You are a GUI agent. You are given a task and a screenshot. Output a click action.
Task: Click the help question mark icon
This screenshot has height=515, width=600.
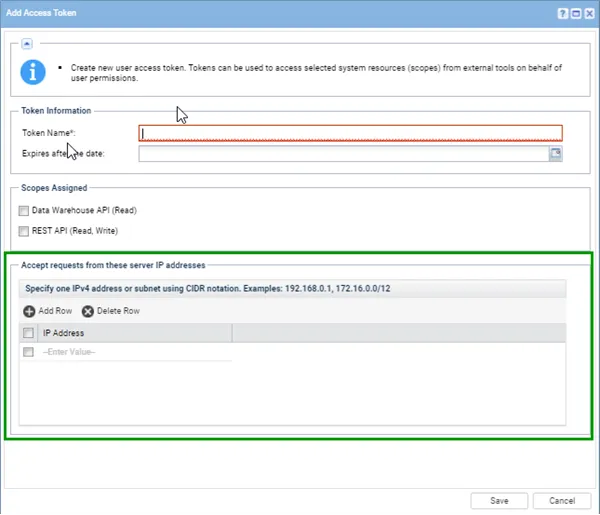[x=563, y=13]
